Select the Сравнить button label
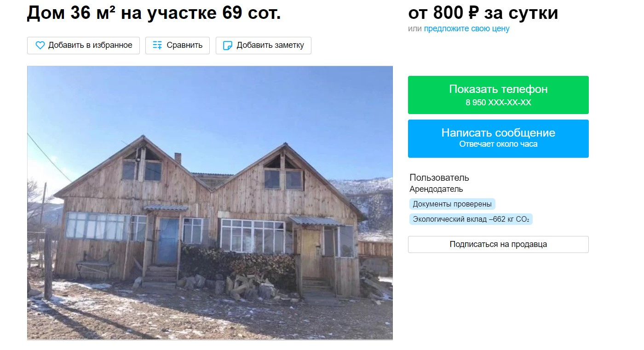This screenshot has height=350, width=644. 184,45
